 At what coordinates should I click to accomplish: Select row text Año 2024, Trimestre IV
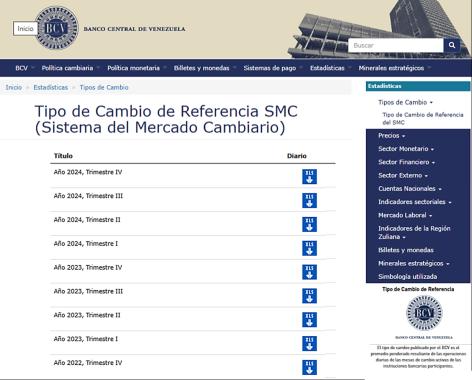(x=88, y=172)
